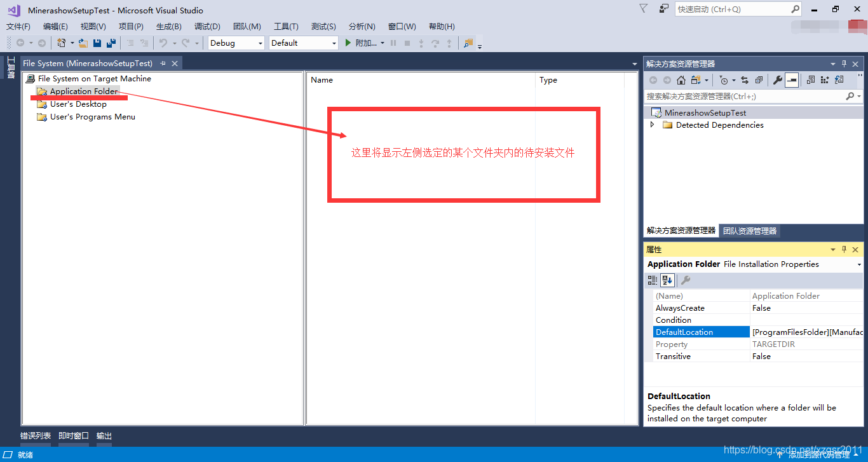Image resolution: width=868 pixels, height=462 pixels.
Task: Open the 错误列表 tab at the bottom
Action: pyautogui.click(x=36, y=436)
